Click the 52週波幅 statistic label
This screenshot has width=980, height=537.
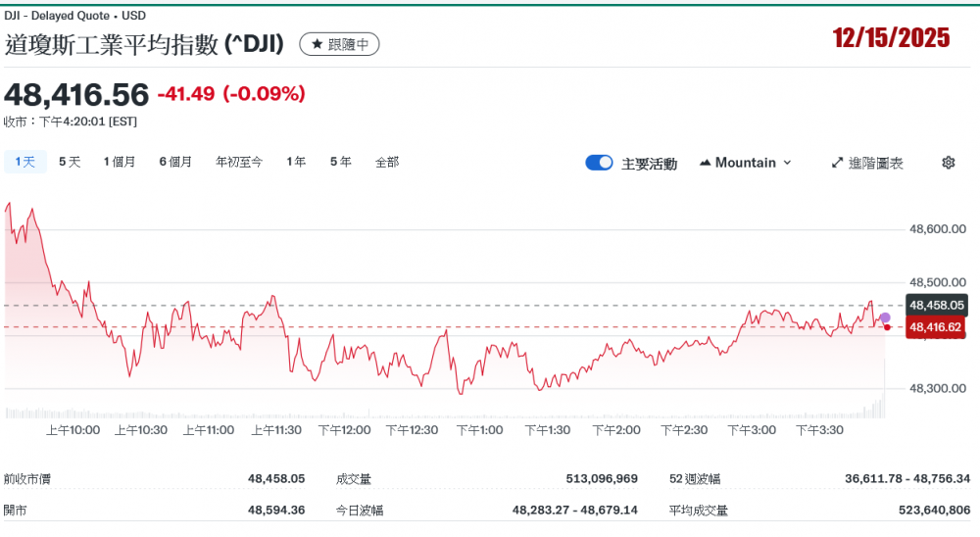(x=695, y=479)
